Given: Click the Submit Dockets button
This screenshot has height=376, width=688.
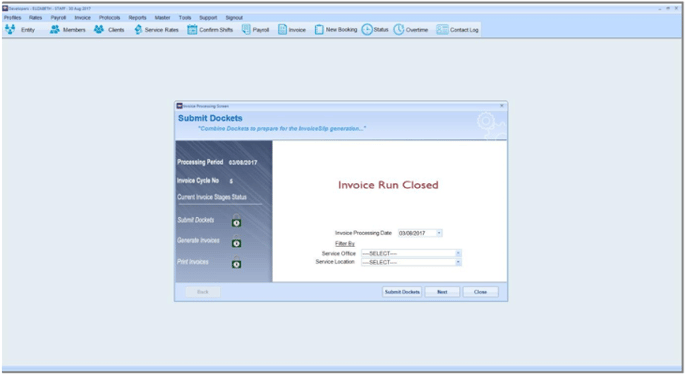Looking at the screenshot, I should click(402, 292).
